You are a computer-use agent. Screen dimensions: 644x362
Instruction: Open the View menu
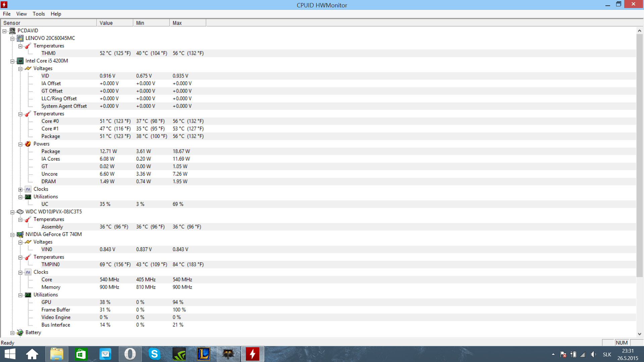pos(21,14)
